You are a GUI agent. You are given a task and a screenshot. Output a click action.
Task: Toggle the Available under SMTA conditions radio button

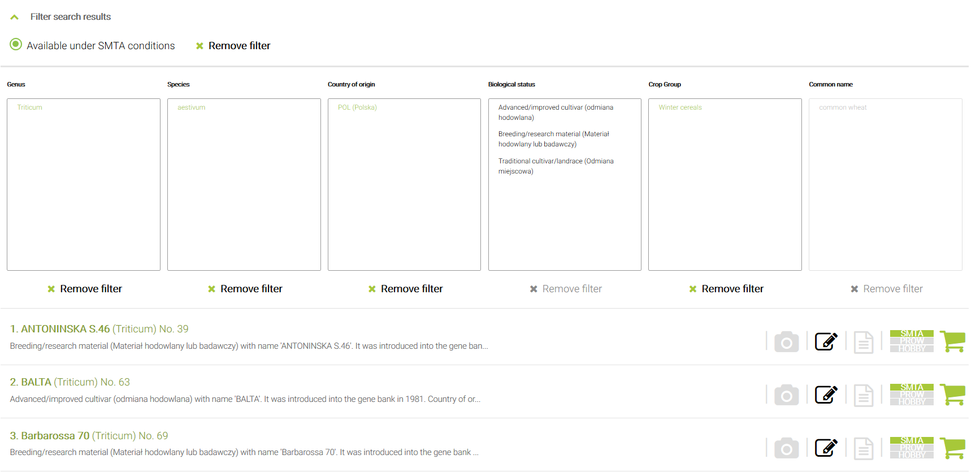point(16,45)
